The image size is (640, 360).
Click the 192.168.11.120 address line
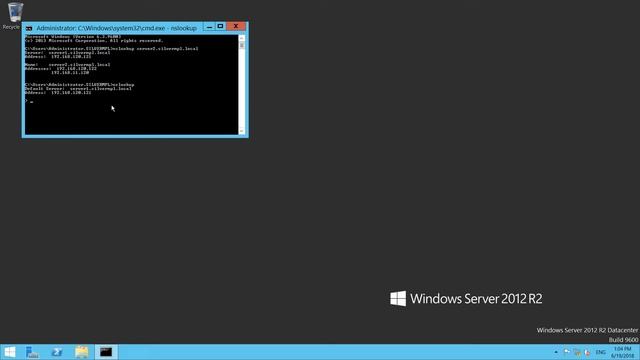[70, 73]
